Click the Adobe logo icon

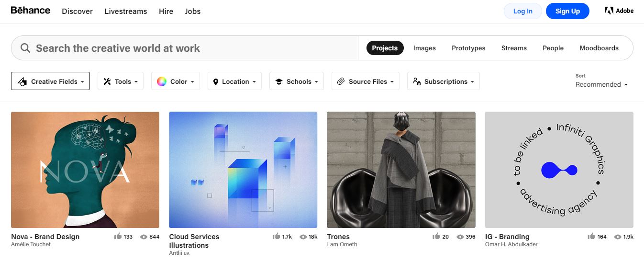coord(609,11)
